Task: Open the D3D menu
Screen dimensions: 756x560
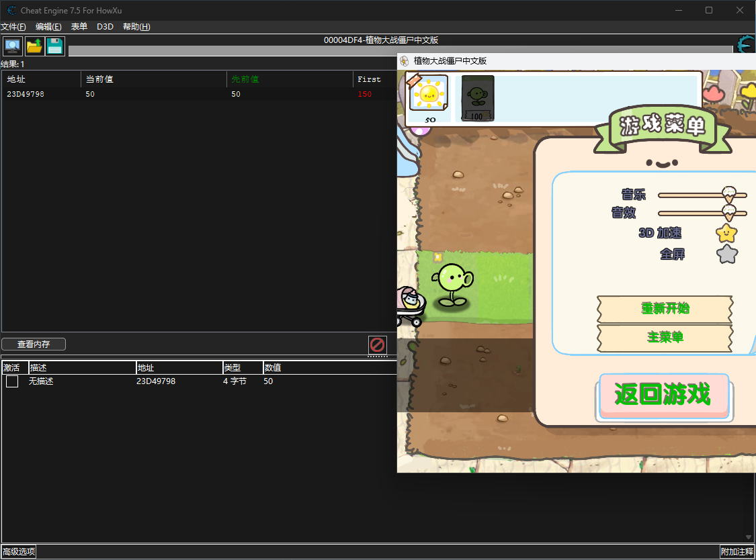Action: click(x=105, y=27)
